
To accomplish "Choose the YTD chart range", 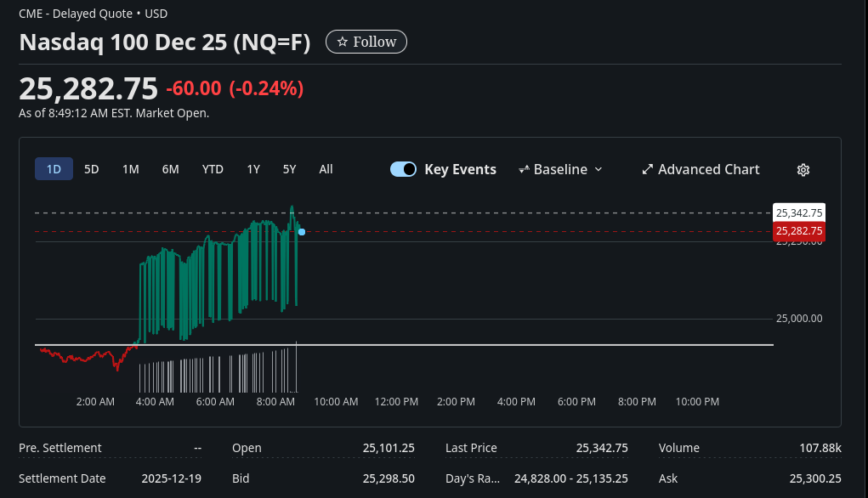I will click(213, 169).
